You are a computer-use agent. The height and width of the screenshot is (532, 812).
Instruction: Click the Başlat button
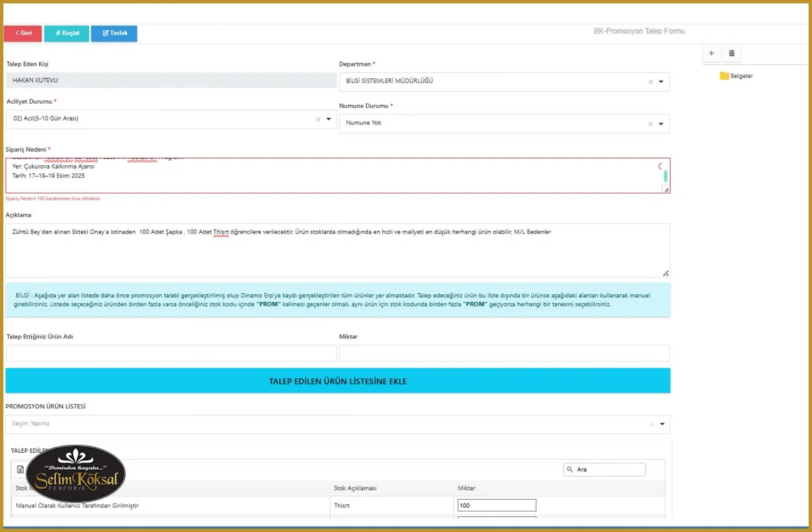(x=66, y=33)
